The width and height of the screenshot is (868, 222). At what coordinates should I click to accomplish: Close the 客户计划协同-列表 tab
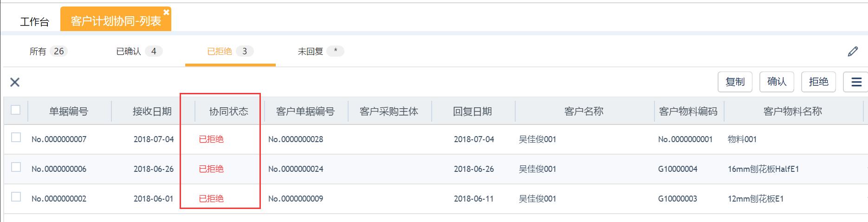pyautogui.click(x=166, y=12)
